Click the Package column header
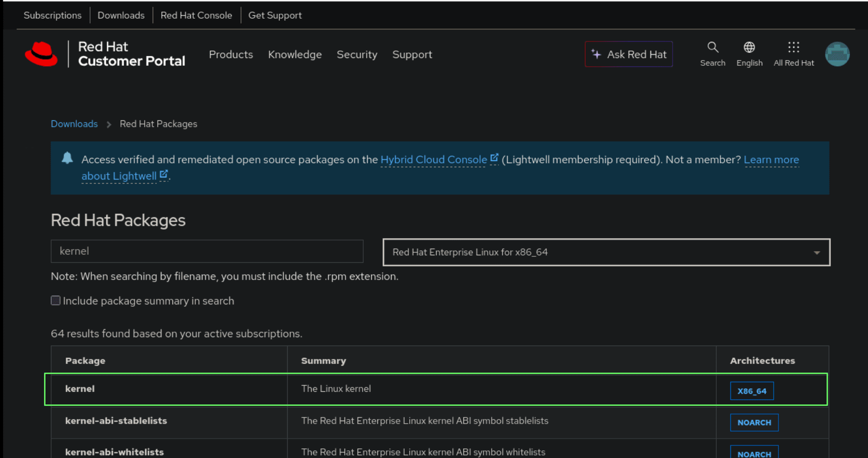The height and width of the screenshot is (458, 868). [85, 361]
